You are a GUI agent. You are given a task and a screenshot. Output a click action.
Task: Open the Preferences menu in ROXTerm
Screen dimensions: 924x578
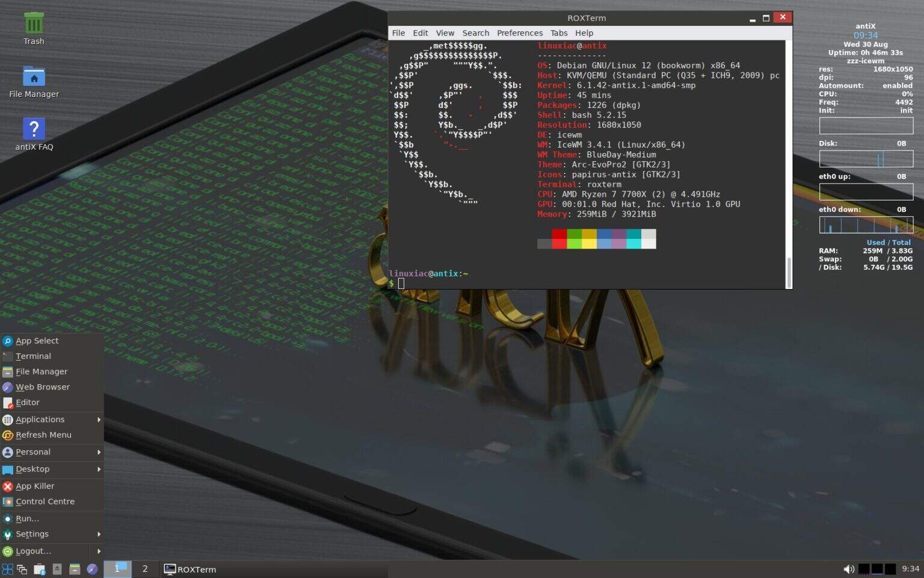[520, 33]
